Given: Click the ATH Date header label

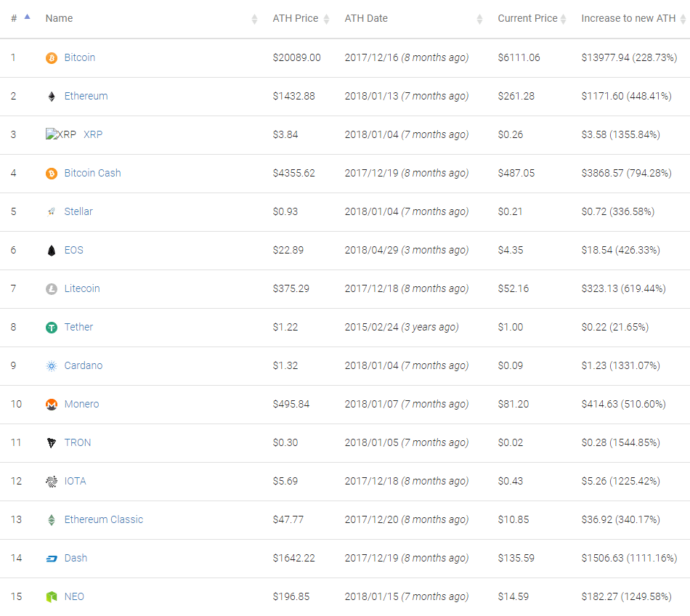Looking at the screenshot, I should pos(366,18).
